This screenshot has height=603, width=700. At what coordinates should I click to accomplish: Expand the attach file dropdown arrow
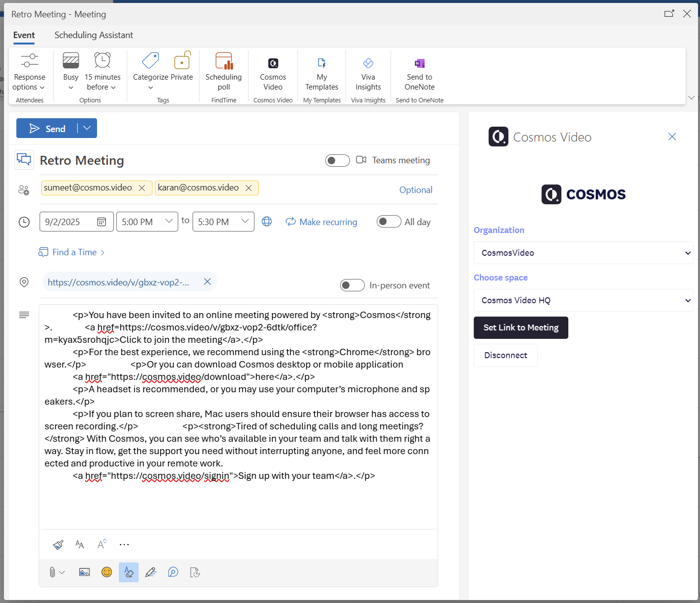(x=62, y=572)
